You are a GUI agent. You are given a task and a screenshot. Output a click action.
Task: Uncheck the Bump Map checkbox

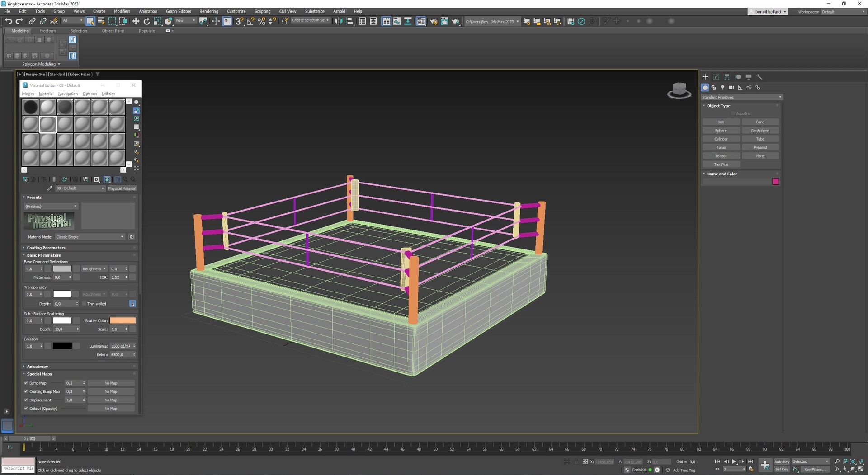pyautogui.click(x=26, y=383)
